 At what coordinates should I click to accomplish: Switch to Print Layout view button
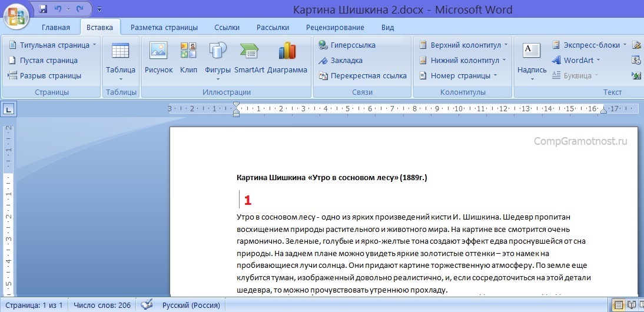[619, 305]
